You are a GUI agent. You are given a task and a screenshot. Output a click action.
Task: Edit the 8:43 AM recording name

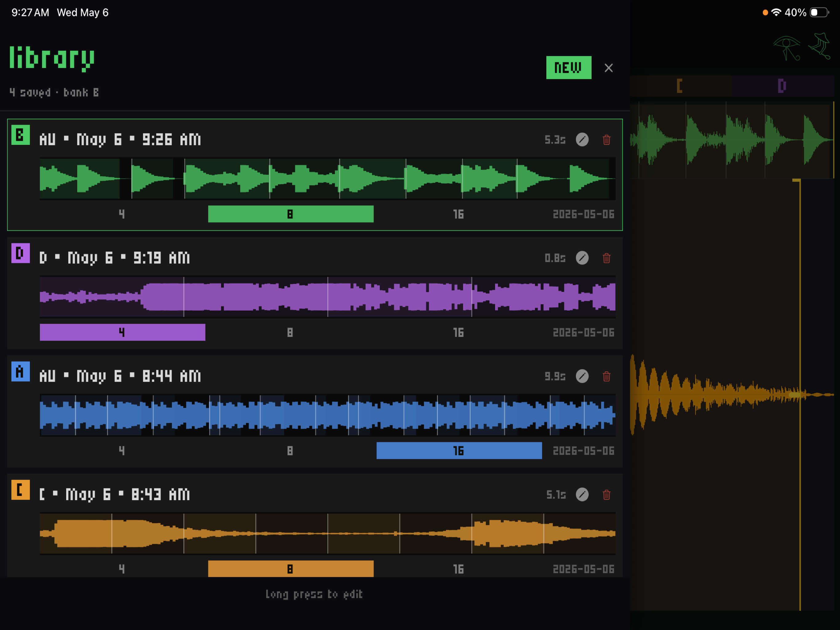pyautogui.click(x=582, y=494)
